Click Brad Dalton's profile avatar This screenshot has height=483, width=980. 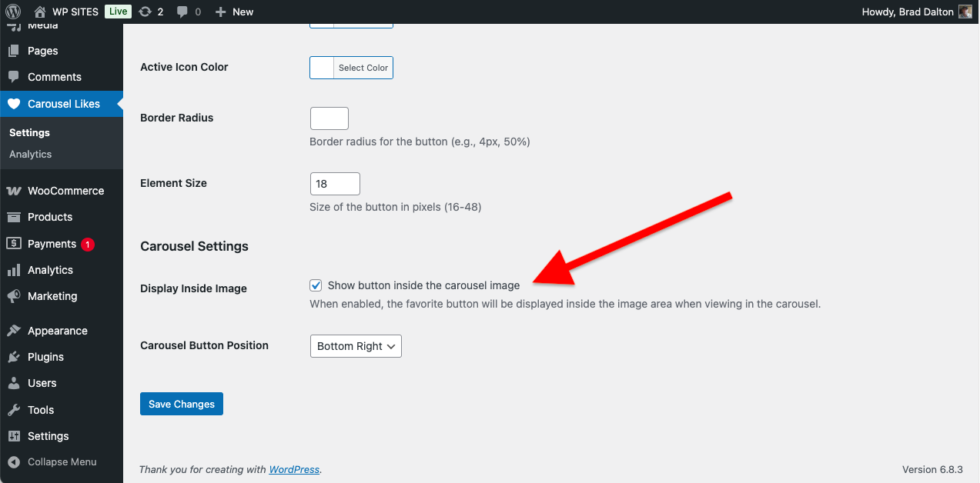coord(965,12)
